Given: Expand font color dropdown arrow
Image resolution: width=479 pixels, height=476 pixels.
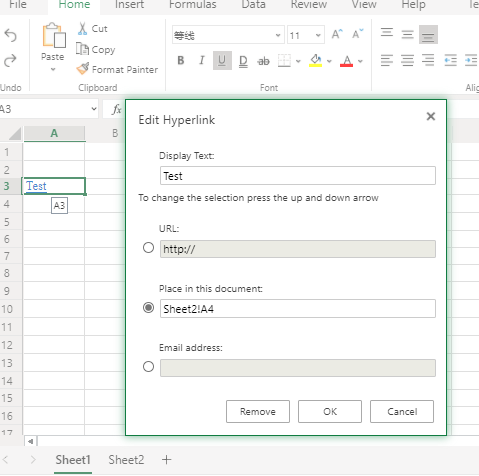Looking at the screenshot, I should [360, 61].
